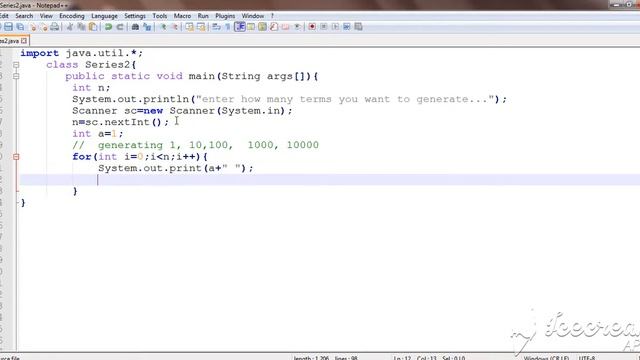
Task: Click the 'for(int i=0;i<n;i++){' line
Action: pyautogui.click(x=140, y=157)
